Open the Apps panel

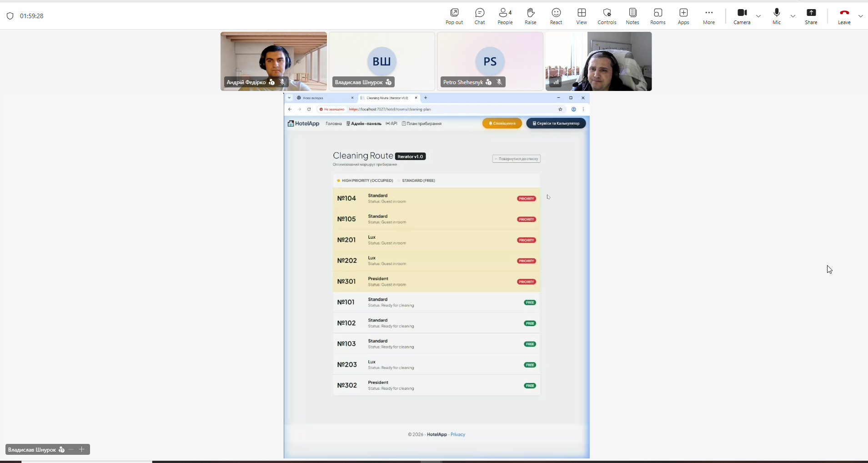coord(683,16)
